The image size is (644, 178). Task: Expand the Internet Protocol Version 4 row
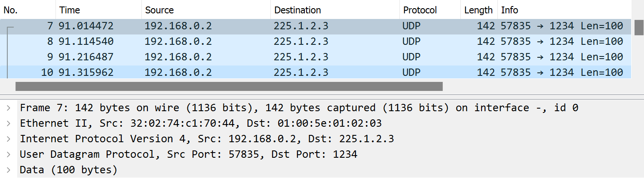[9, 139]
